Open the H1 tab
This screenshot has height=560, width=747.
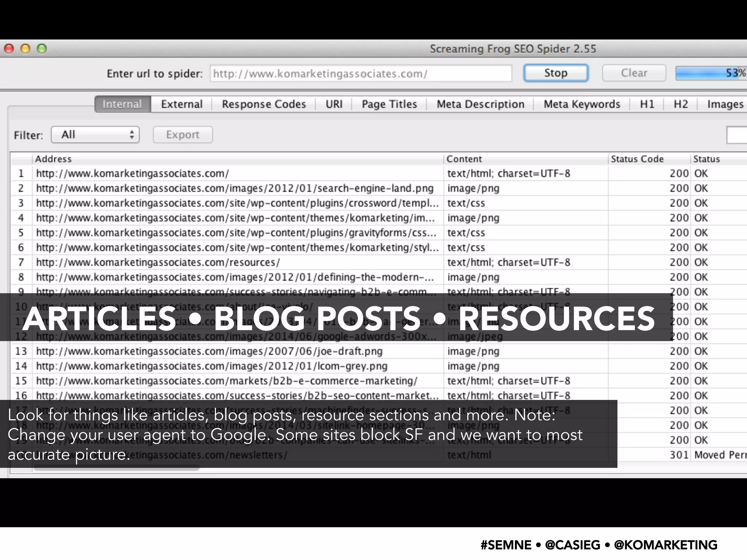click(x=647, y=104)
